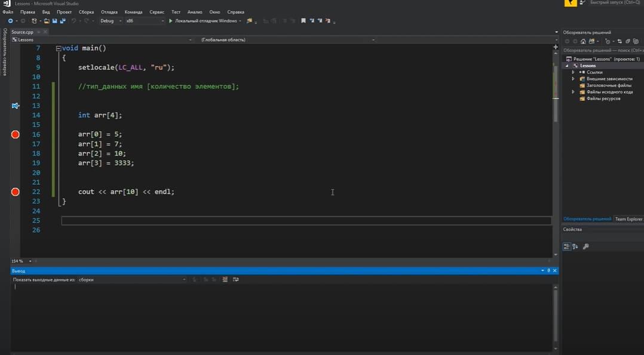Click the Navigate Backward arrow icon

10,21
